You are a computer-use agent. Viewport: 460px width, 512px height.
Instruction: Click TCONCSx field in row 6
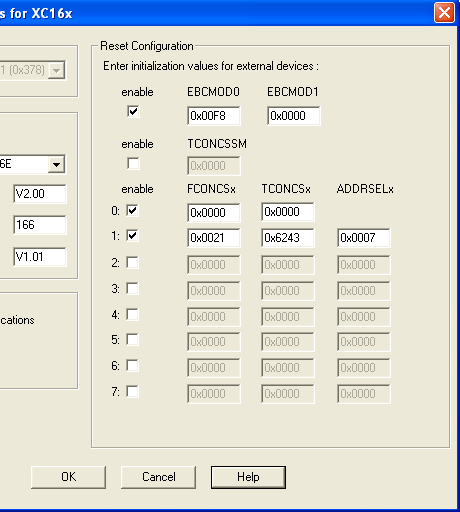pyautogui.click(x=288, y=368)
